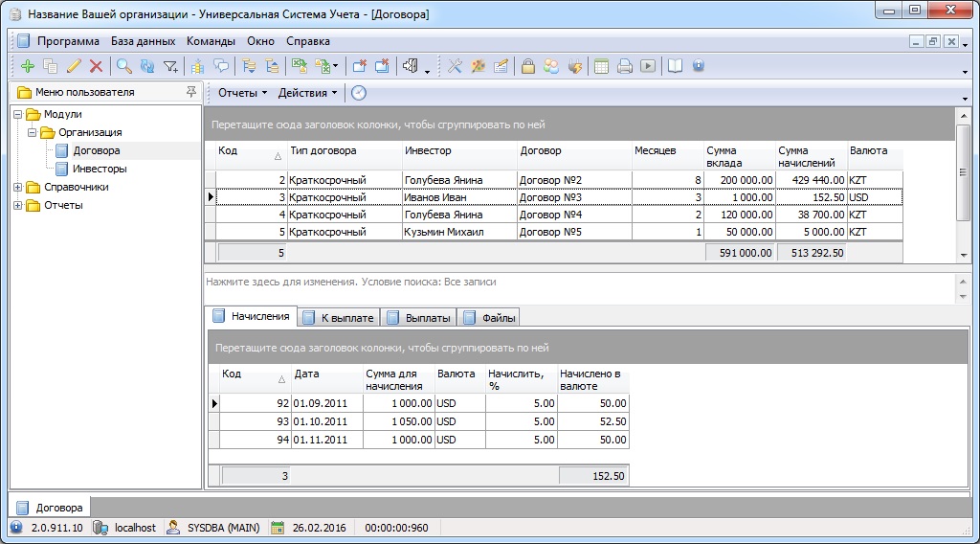Click the speech bubbles comment icon

221,66
